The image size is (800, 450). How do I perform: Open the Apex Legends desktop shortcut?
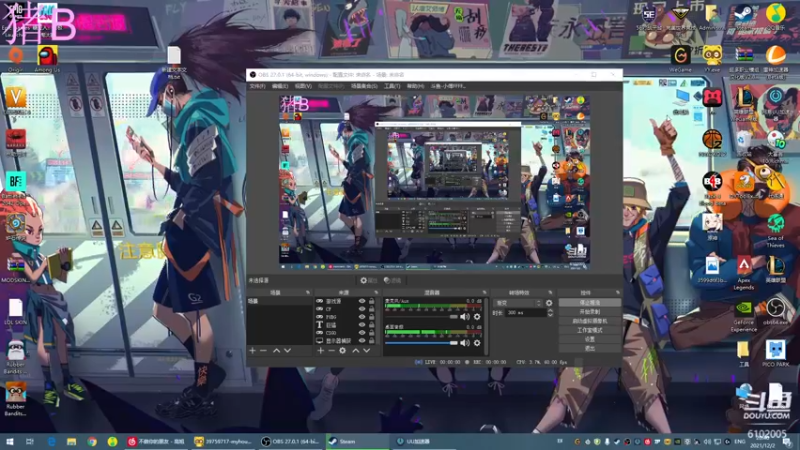click(744, 273)
